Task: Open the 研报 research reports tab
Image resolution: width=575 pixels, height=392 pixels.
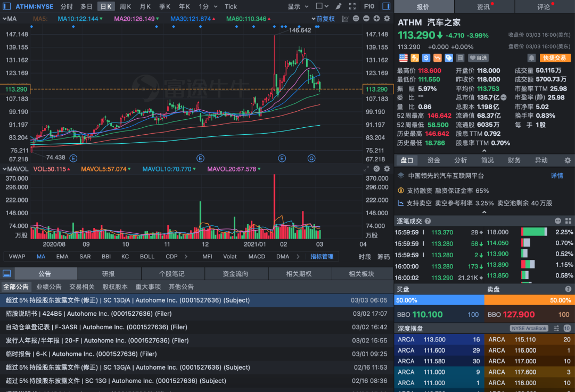Action: click(x=108, y=274)
